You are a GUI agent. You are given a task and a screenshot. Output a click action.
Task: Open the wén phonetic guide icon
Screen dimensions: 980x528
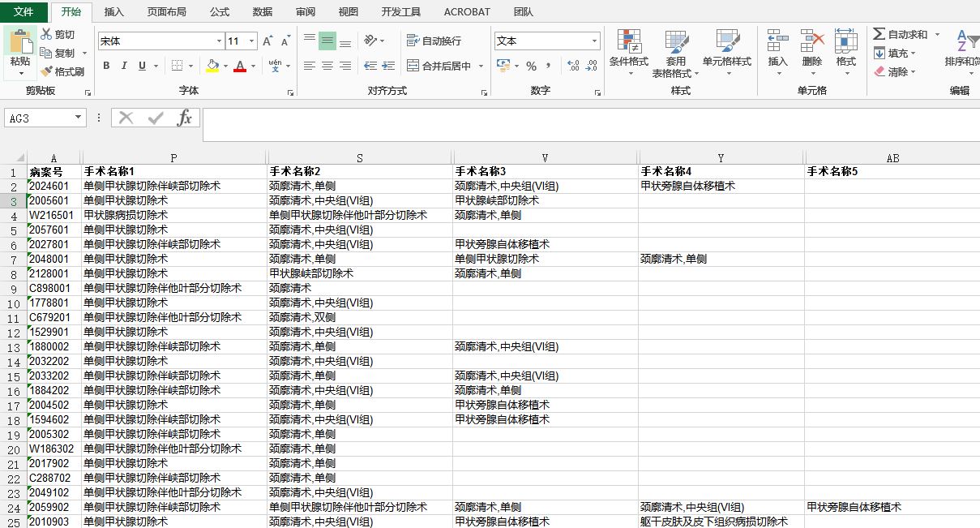[x=275, y=66]
